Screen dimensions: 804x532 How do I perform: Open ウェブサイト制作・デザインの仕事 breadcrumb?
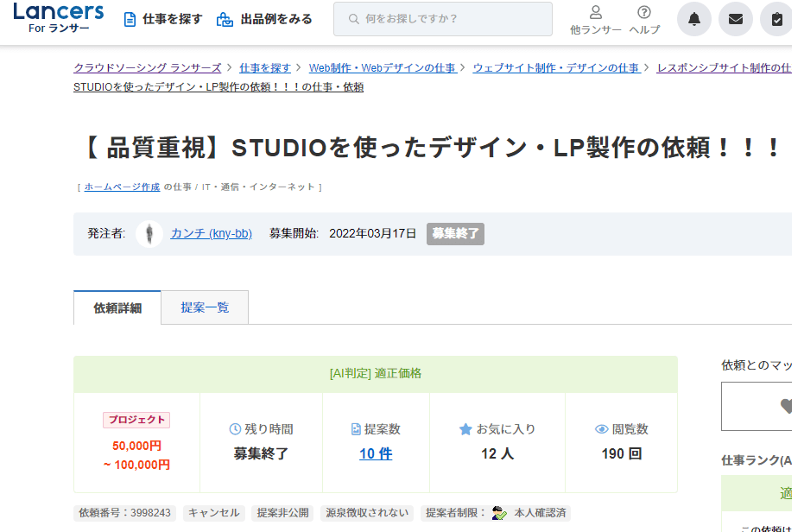[556, 67]
